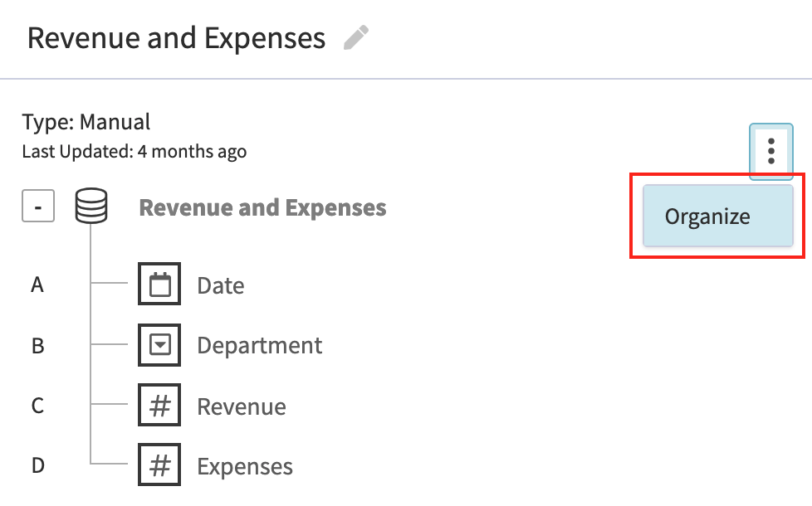The height and width of the screenshot is (506, 812).
Task: Click the numeric icon beside Expenses
Action: coord(159,465)
